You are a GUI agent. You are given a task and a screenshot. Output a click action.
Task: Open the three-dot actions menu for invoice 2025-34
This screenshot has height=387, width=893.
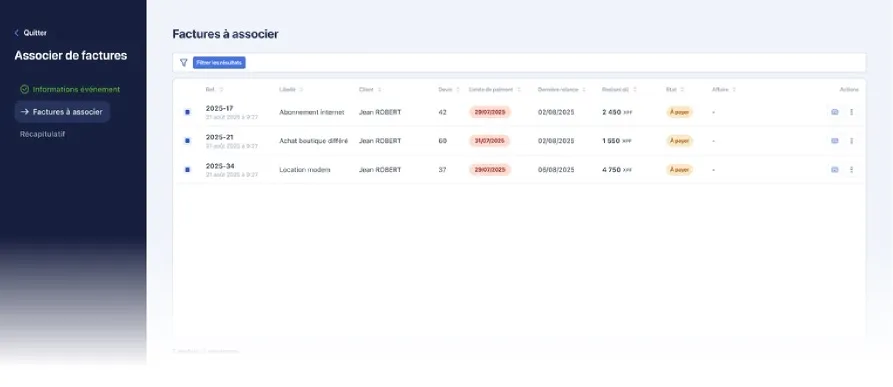tap(851, 170)
